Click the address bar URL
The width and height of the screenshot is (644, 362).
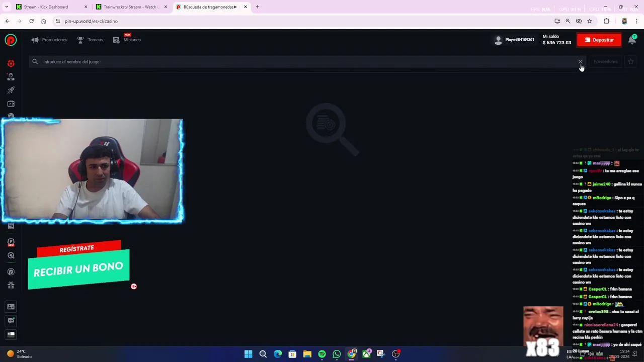point(91,21)
